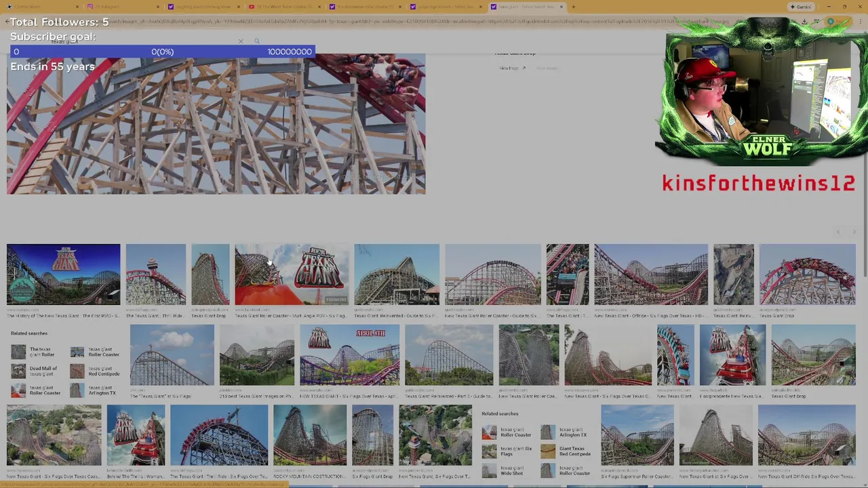The height and width of the screenshot is (488, 868).
Task: Open The Texas Giant at Six Flags thumbnail
Action: click(172, 355)
